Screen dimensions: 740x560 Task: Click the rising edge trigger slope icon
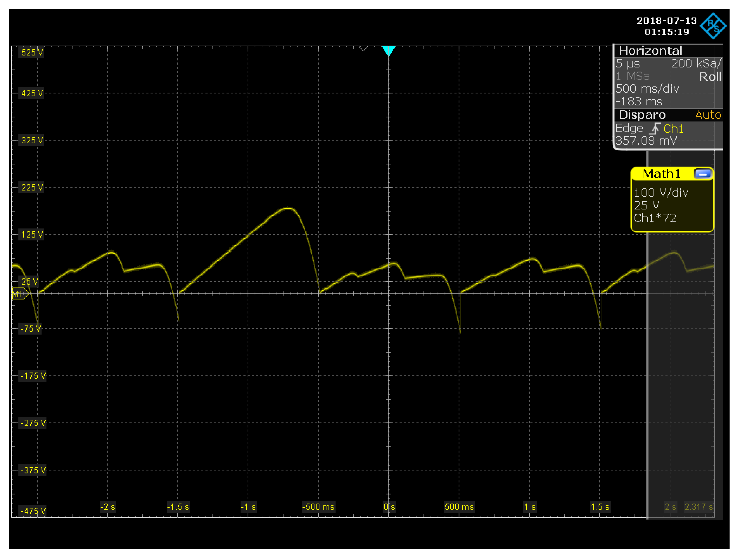pos(655,128)
